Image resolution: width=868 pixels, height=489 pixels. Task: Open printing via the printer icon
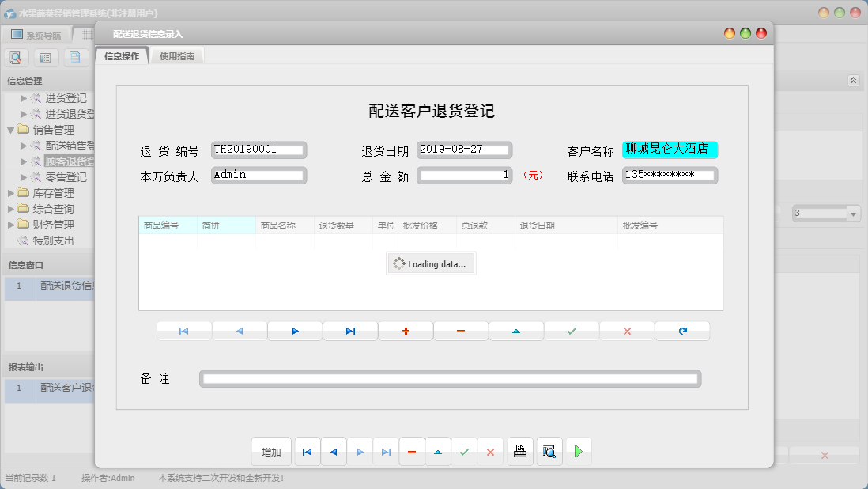(519, 451)
